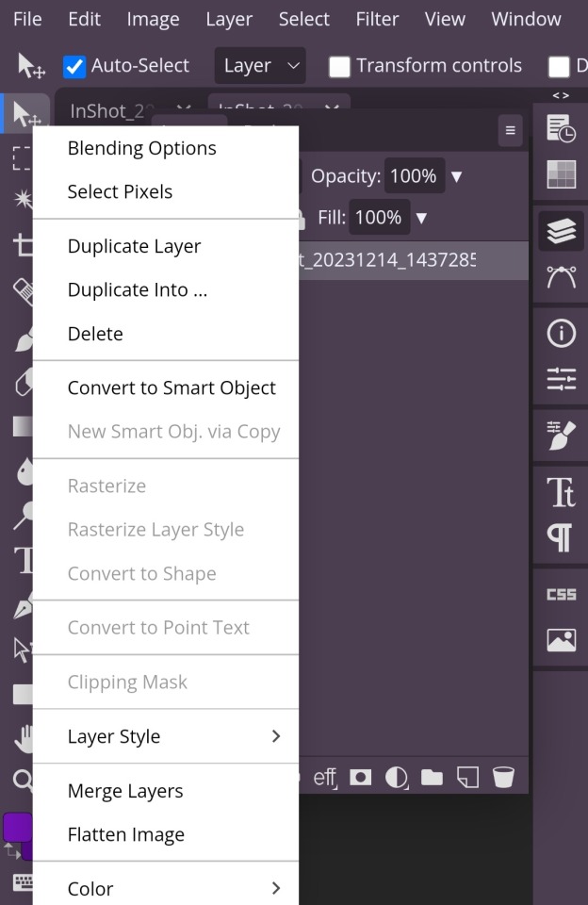Open the Swatches panel icon
Viewport: 588px width, 905px height.
[561, 174]
